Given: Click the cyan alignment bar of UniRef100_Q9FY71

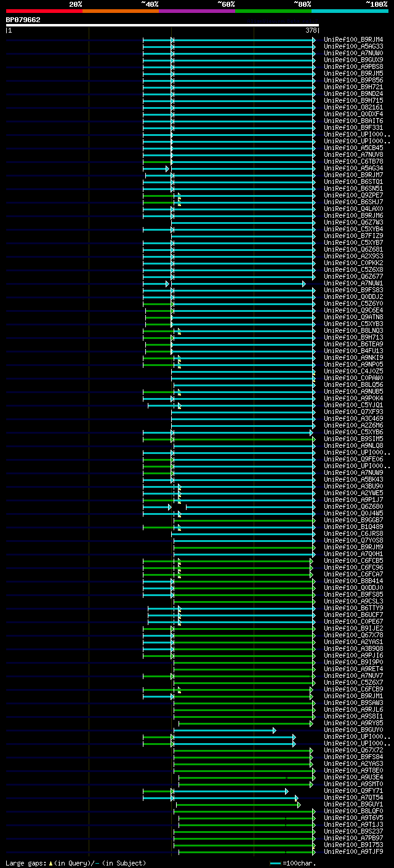Looking at the screenshot, I should [231, 791].
